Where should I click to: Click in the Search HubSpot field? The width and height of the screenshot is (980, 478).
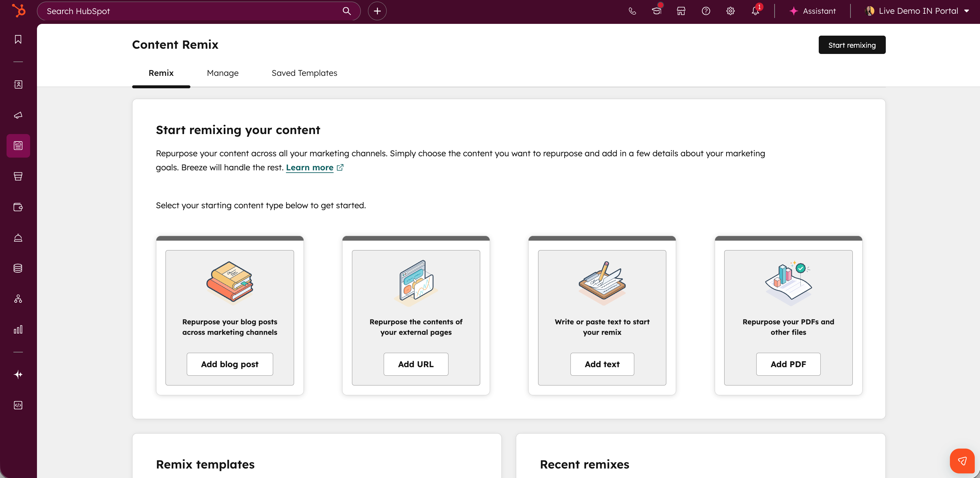click(190, 11)
